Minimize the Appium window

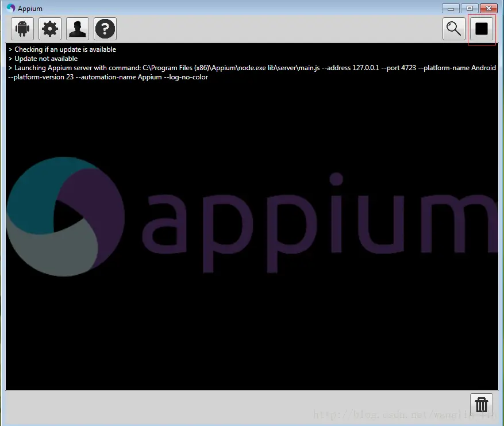(451, 9)
